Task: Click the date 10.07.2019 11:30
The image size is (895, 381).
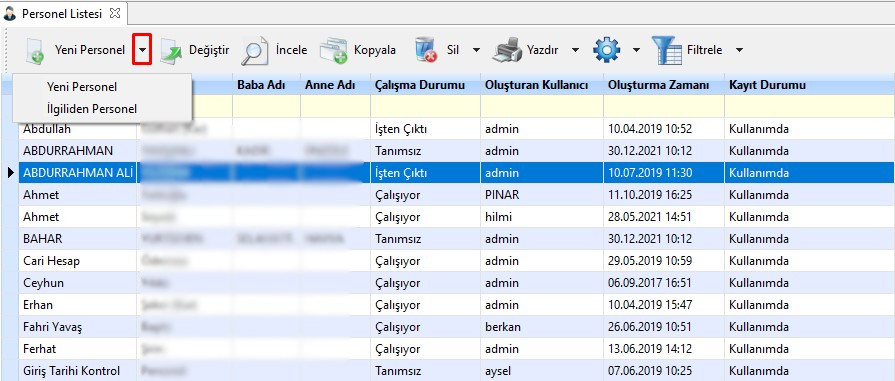Action: [650, 173]
